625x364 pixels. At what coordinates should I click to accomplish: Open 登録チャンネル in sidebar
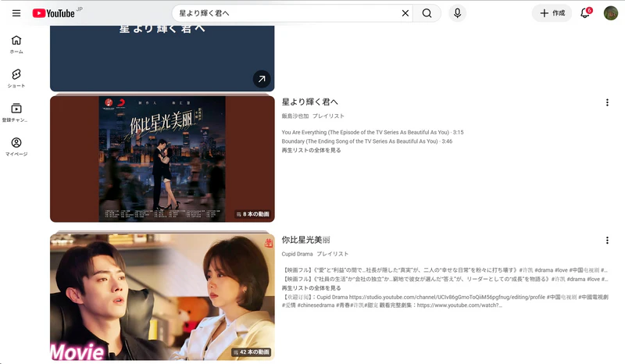[x=16, y=112]
